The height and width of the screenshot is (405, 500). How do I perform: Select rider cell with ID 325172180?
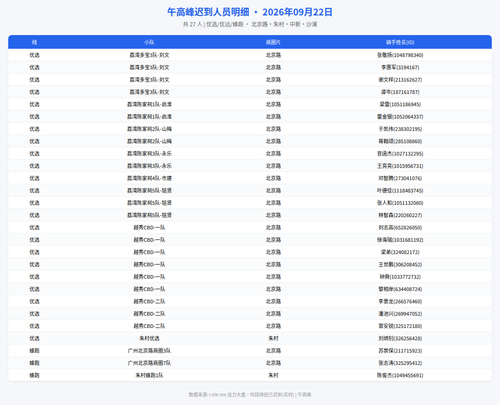point(400,326)
